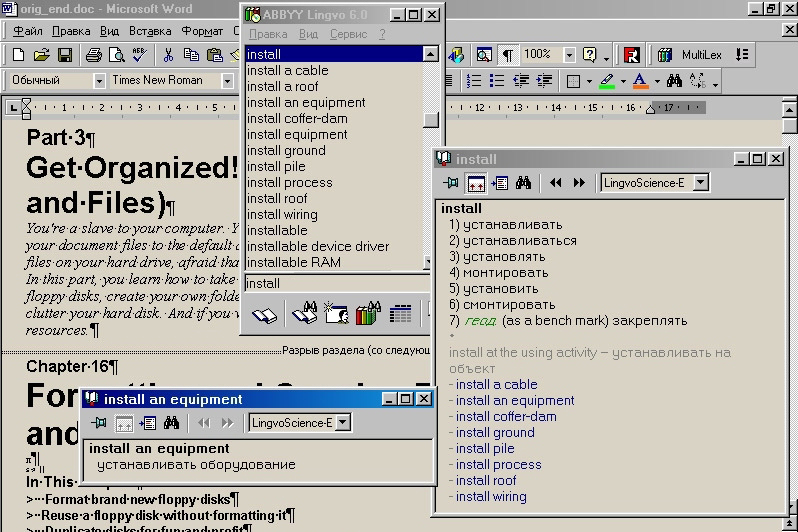Open the Сервис menu in Lingvo
The image size is (798, 532).
click(348, 34)
